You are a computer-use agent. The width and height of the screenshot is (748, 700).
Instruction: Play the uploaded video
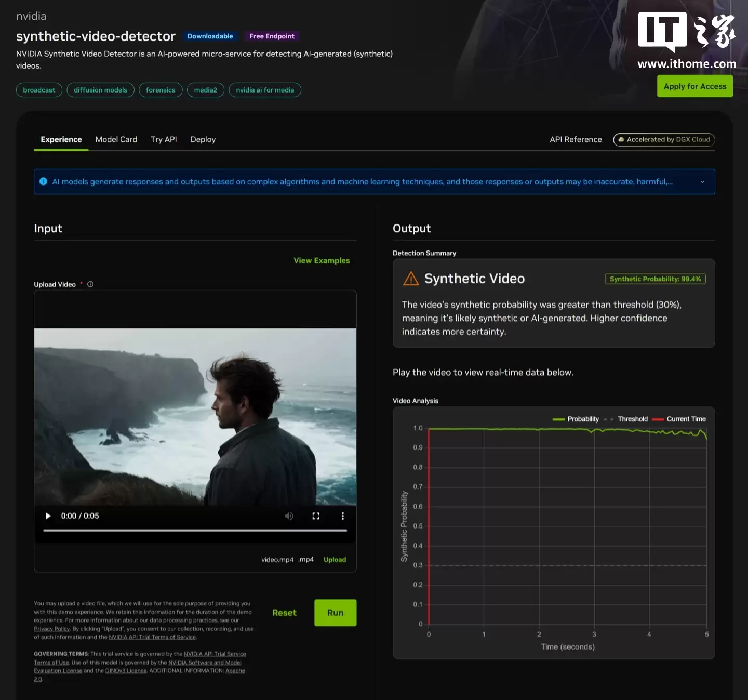(48, 516)
